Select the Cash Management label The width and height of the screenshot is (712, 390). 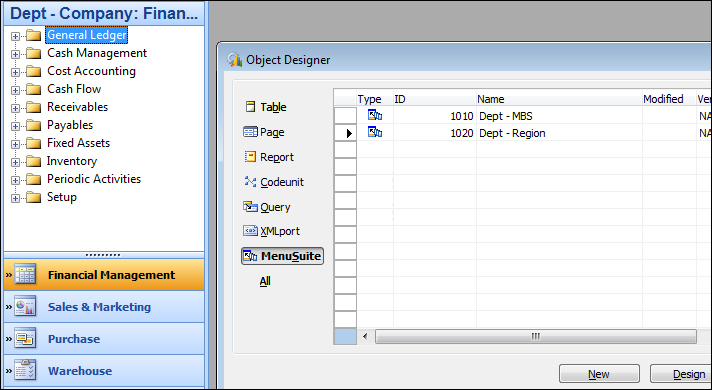pos(97,53)
